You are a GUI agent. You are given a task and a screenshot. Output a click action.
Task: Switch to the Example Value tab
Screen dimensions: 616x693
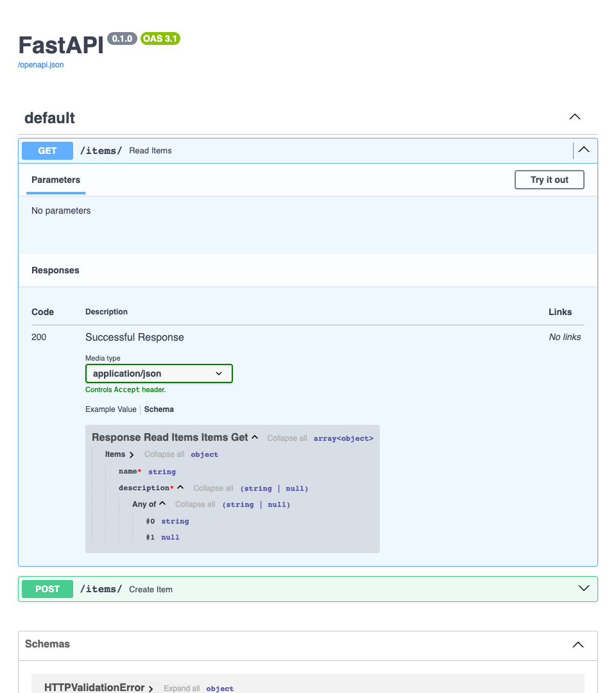[110, 409]
